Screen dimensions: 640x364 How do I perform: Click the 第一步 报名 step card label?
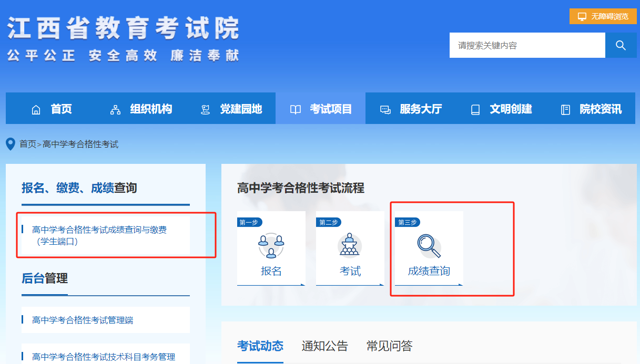click(271, 271)
